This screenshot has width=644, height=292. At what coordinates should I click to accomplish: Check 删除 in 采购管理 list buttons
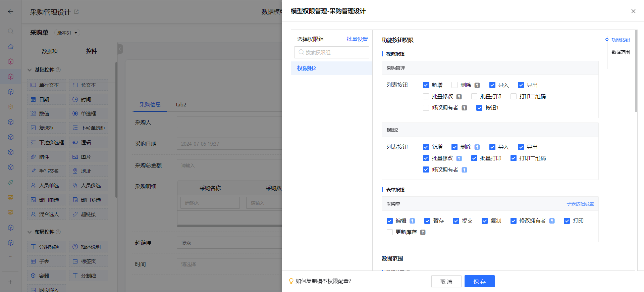click(454, 85)
